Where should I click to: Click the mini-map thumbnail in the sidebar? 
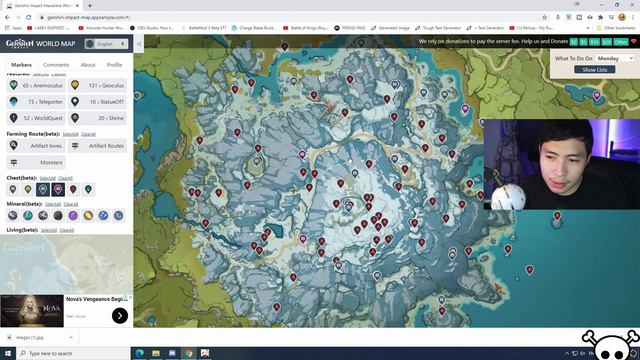(66, 264)
